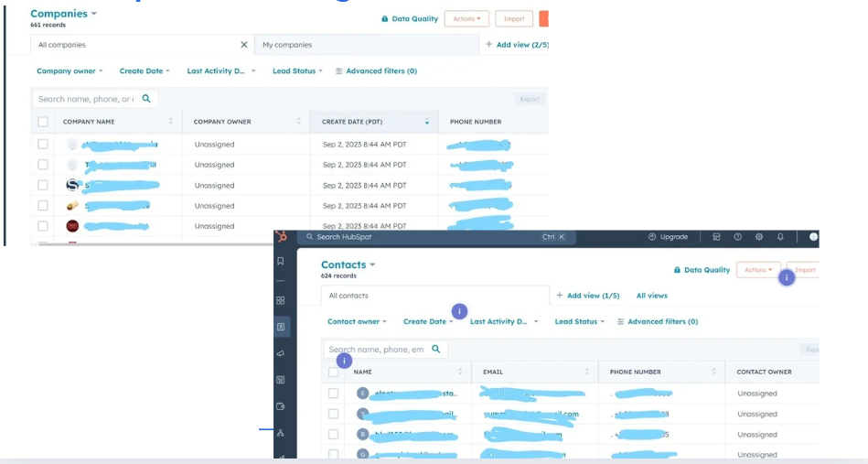Screen dimensions: 868x464
Task: Click the HubSpot sprocket logo
Action: click(x=282, y=237)
